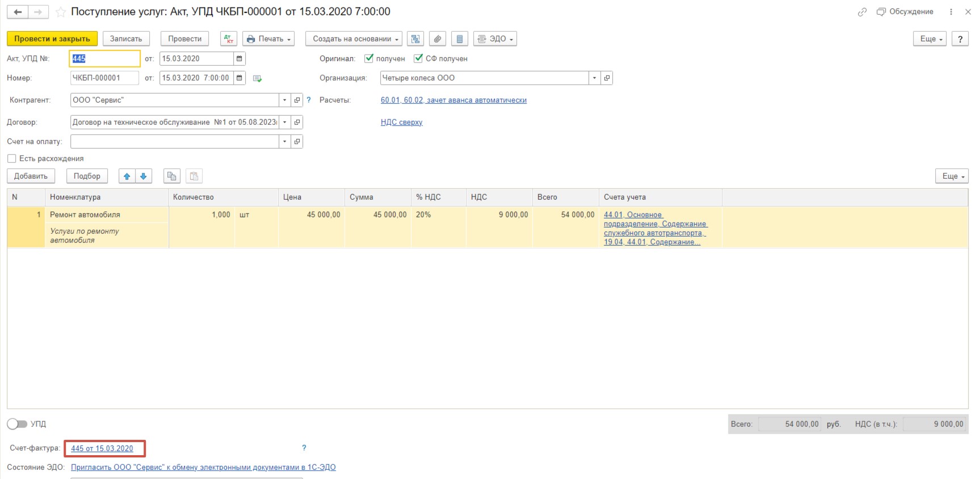Viewport: 980px width, 479px height.
Task: Open attached files paperclip icon
Action: 437,39
